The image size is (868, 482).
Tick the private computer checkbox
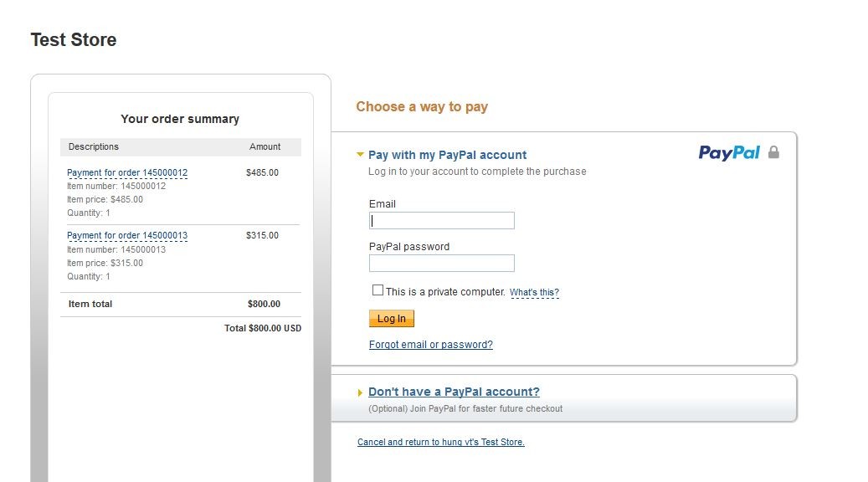(x=378, y=290)
